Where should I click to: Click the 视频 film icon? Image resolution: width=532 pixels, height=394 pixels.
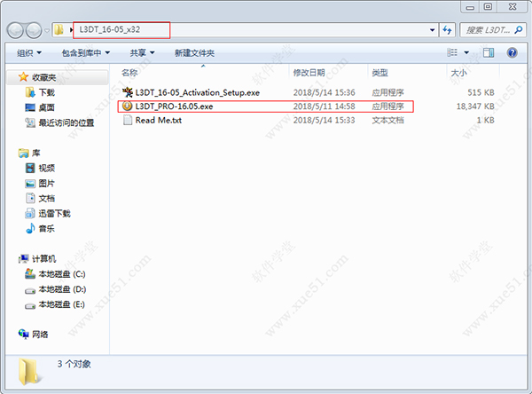[x=30, y=168]
